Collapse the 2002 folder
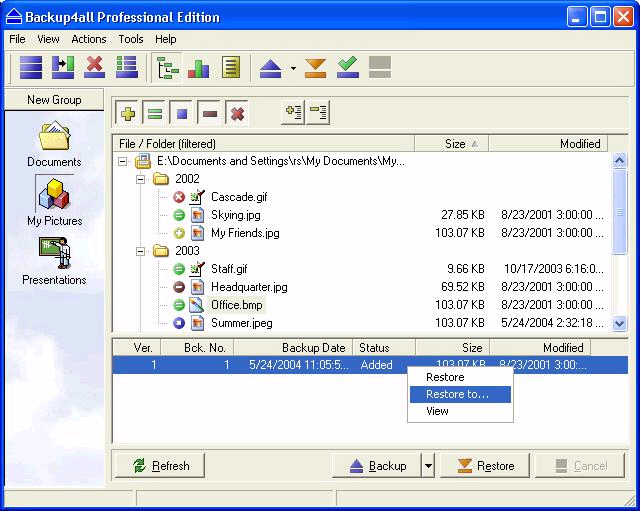 pyautogui.click(x=140, y=179)
